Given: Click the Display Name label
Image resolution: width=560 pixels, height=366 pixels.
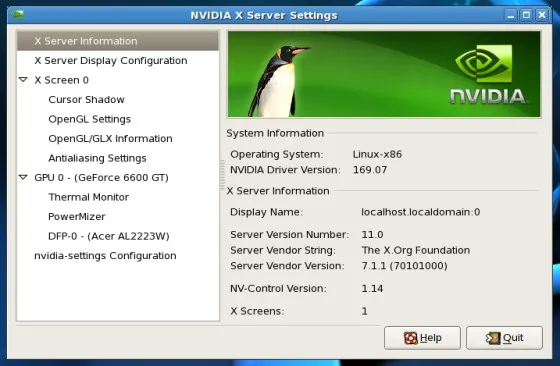Looking at the screenshot, I should 266,212.
